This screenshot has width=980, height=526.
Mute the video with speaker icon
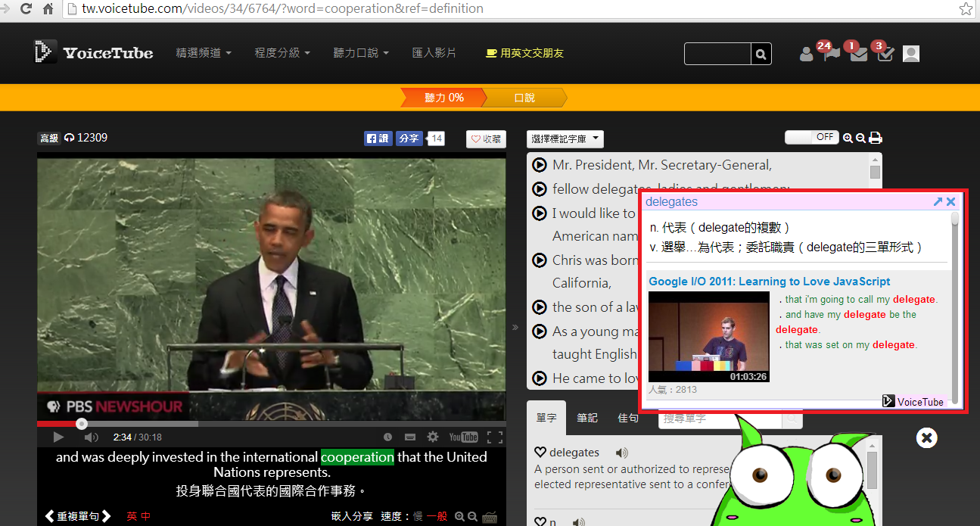point(92,437)
